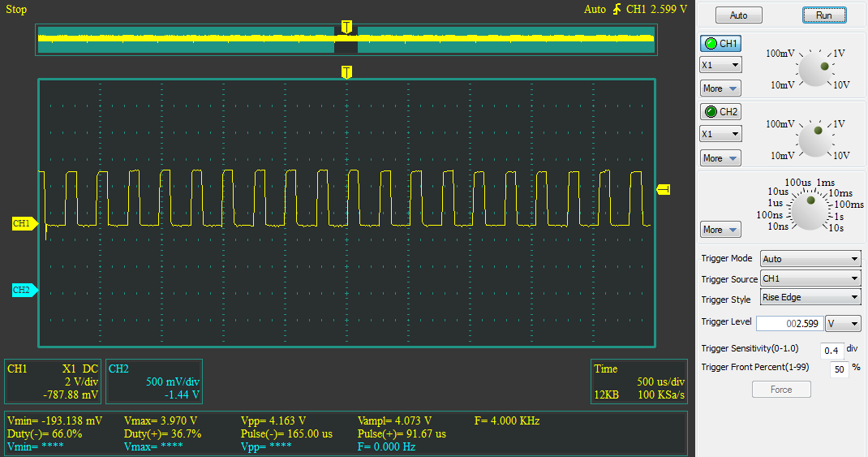
Task: Click the trigger position T marker above grid
Action: [346, 72]
